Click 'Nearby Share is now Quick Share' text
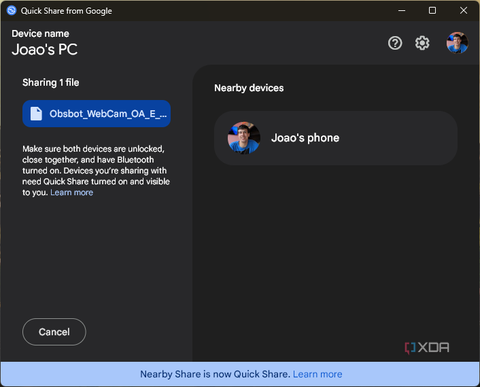This screenshot has width=480, height=387. point(215,374)
